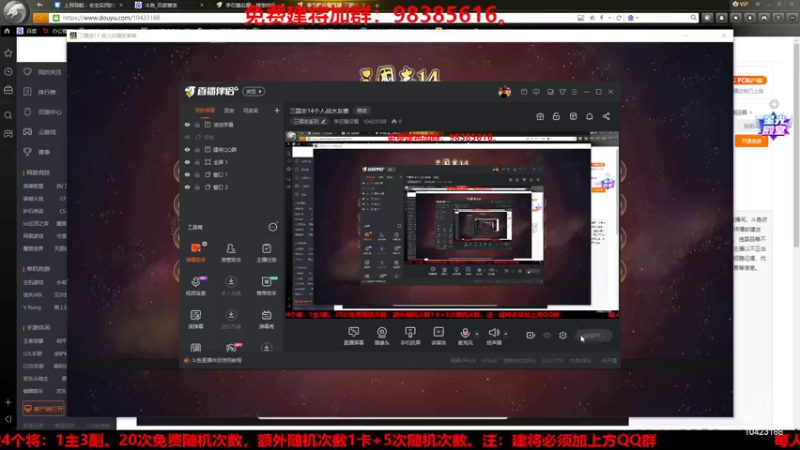The image size is (800, 450).
Task: Open the 榜单助手 tool
Action: click(x=266, y=286)
